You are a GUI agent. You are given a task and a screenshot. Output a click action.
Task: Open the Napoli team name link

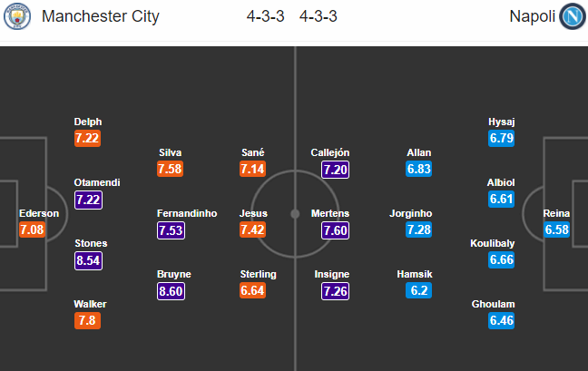point(532,16)
